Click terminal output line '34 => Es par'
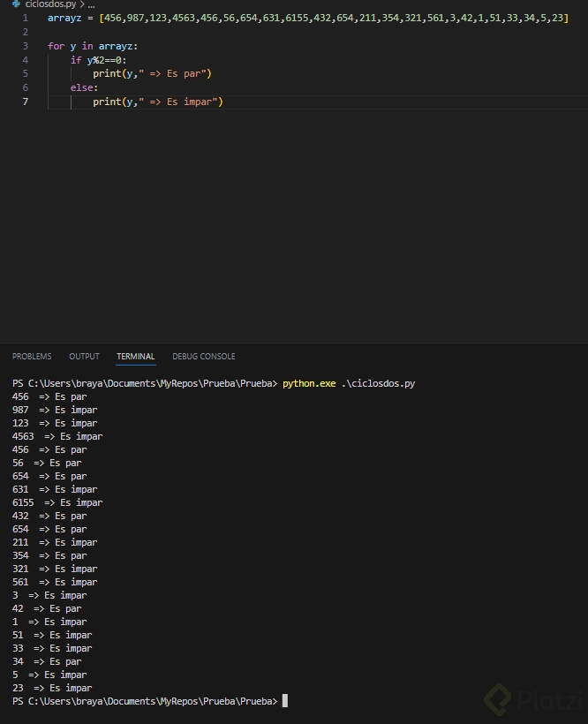588x724 pixels. (x=47, y=661)
